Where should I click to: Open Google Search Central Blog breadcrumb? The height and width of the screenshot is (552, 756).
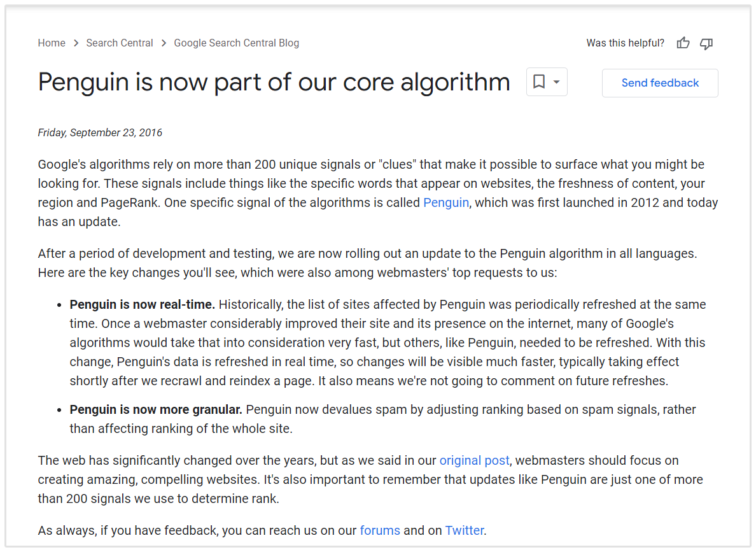click(236, 43)
